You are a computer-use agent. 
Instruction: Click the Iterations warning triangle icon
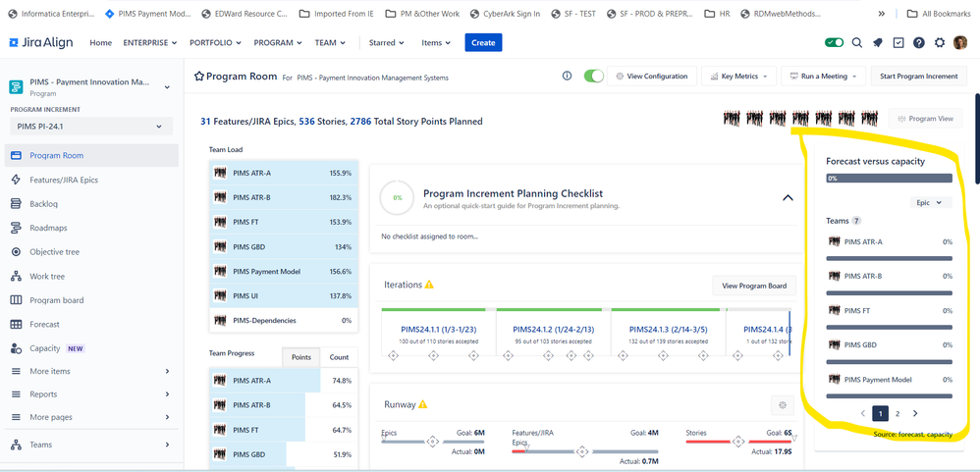429,285
